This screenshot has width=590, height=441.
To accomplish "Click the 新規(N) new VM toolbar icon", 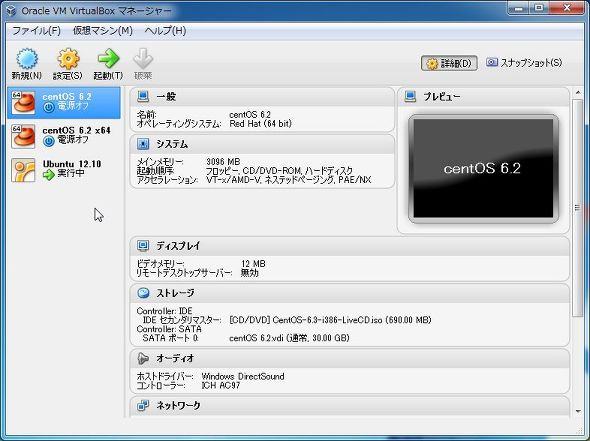I will pos(26,59).
